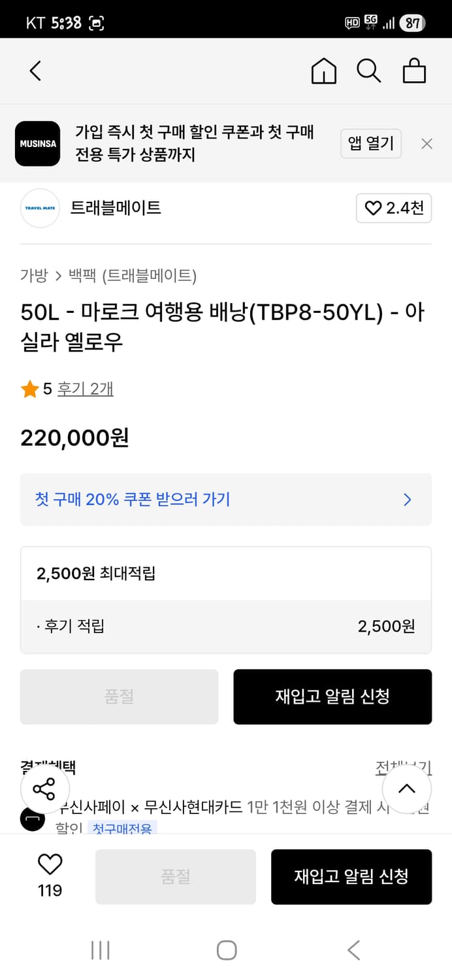Tap the scroll-to-top chevron button
This screenshot has height=980, width=452.
point(407,789)
